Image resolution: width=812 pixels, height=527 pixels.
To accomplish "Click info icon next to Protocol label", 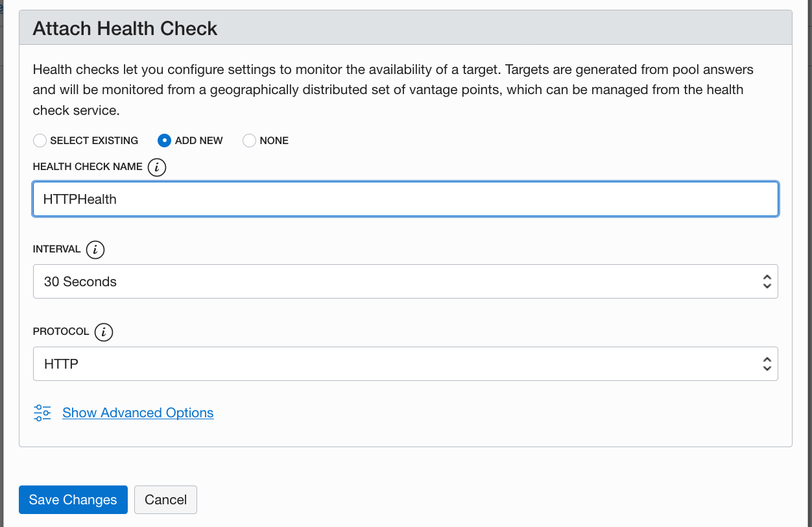I will tap(104, 332).
